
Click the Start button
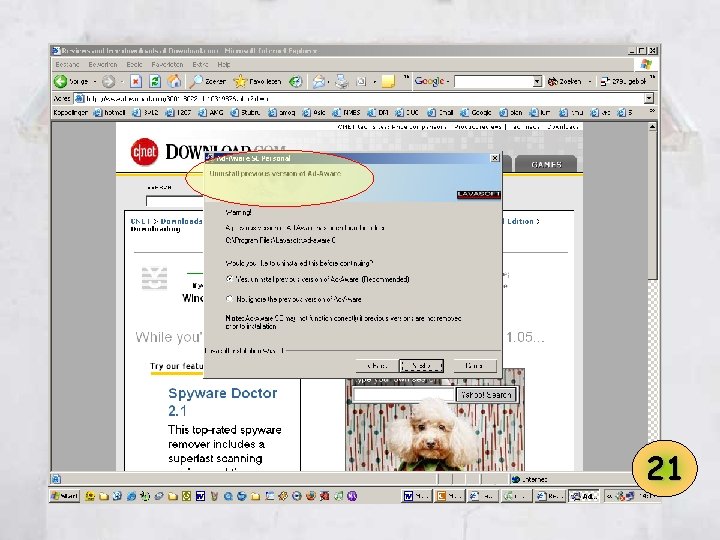(x=65, y=496)
